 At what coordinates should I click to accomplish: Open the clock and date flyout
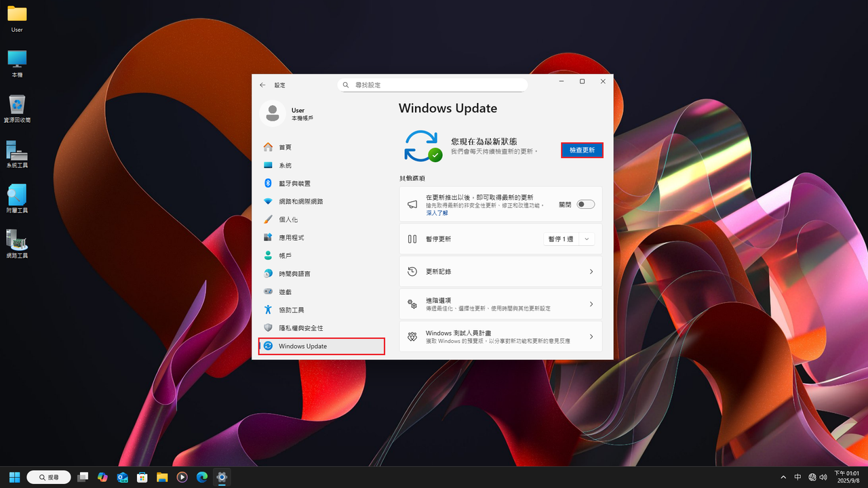coord(846,477)
